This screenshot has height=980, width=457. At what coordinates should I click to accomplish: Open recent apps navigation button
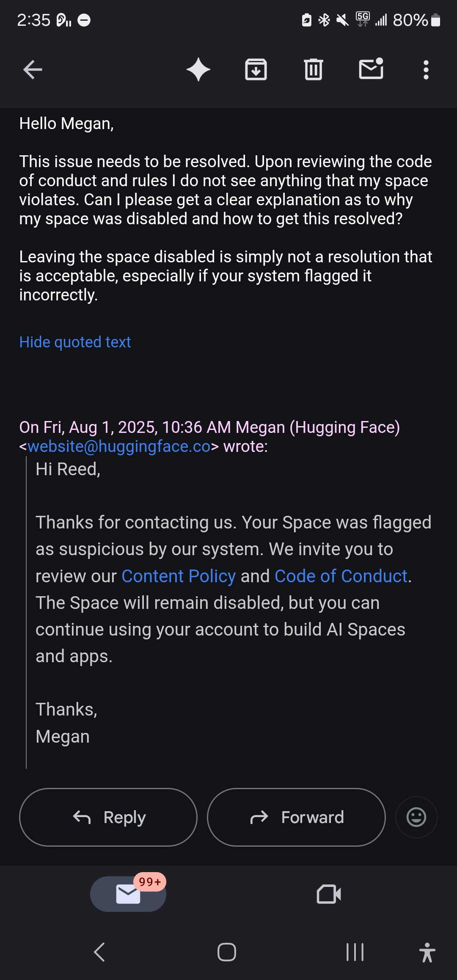point(355,952)
